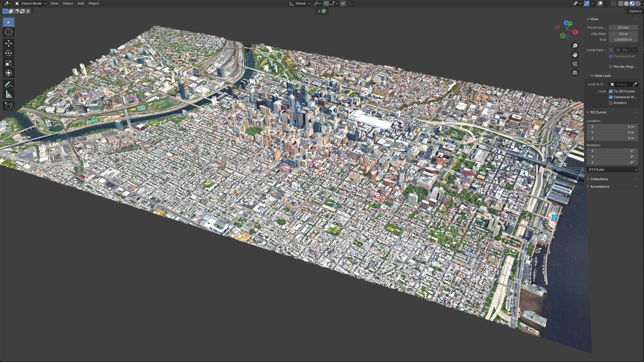The image size is (644, 362).
Task: Set selection mode to extend
Action: 11,11
